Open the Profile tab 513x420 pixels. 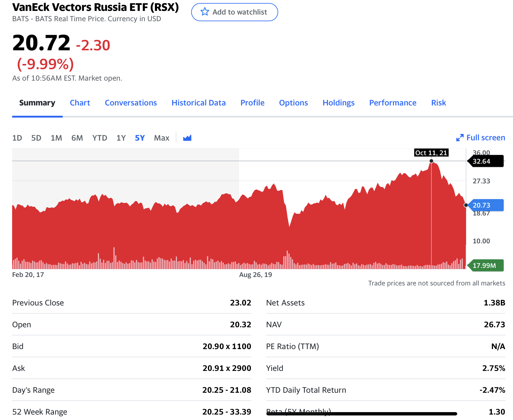click(252, 103)
